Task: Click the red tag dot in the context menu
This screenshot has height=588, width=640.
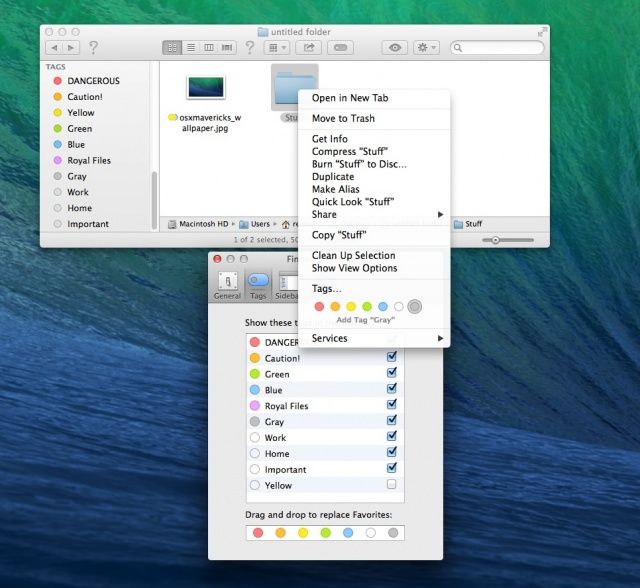Action: point(319,306)
